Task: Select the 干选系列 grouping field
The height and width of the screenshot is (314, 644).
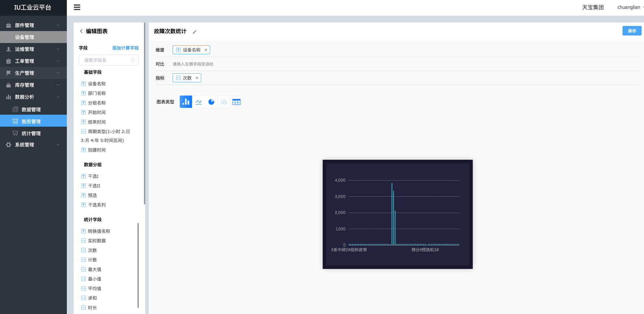Action: 93,205
